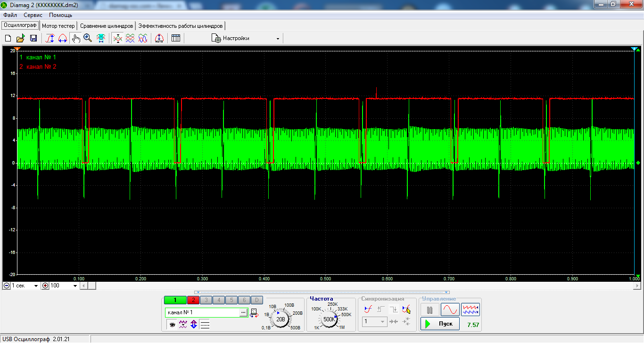The height and width of the screenshot is (343, 644).
Task: Select the hand pan tool
Action: 76,39
